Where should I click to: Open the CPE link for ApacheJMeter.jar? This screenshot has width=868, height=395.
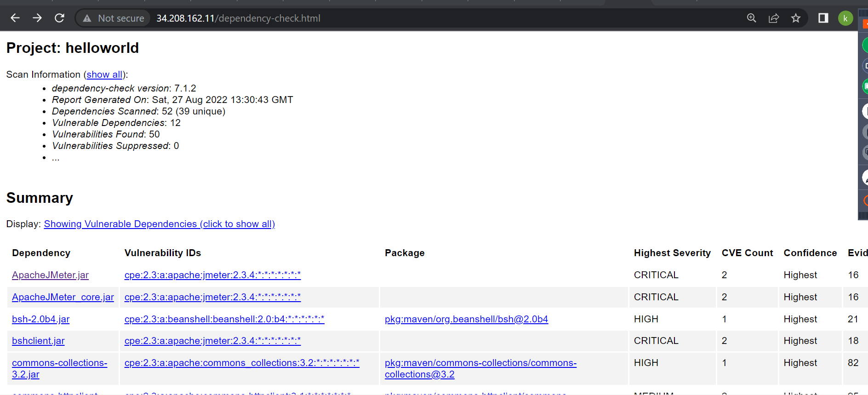(x=212, y=275)
